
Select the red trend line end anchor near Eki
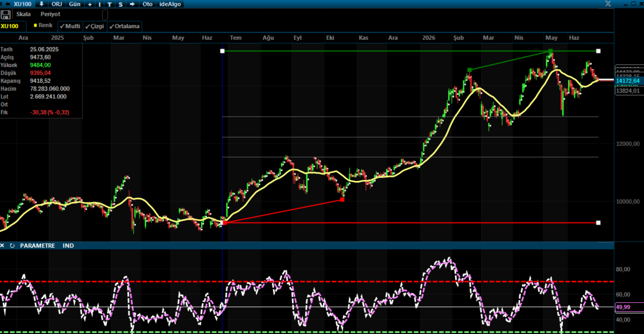(x=342, y=200)
